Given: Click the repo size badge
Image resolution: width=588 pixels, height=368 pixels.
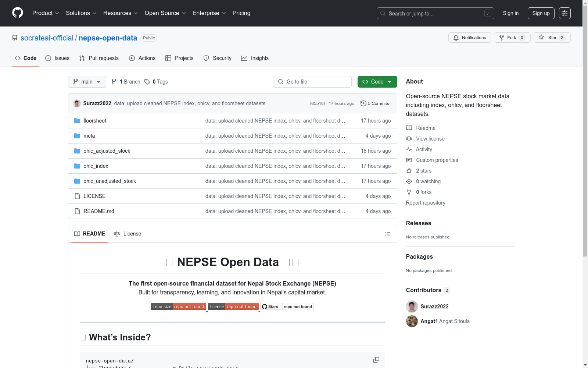Looking at the screenshot, I should pyautogui.click(x=179, y=307).
